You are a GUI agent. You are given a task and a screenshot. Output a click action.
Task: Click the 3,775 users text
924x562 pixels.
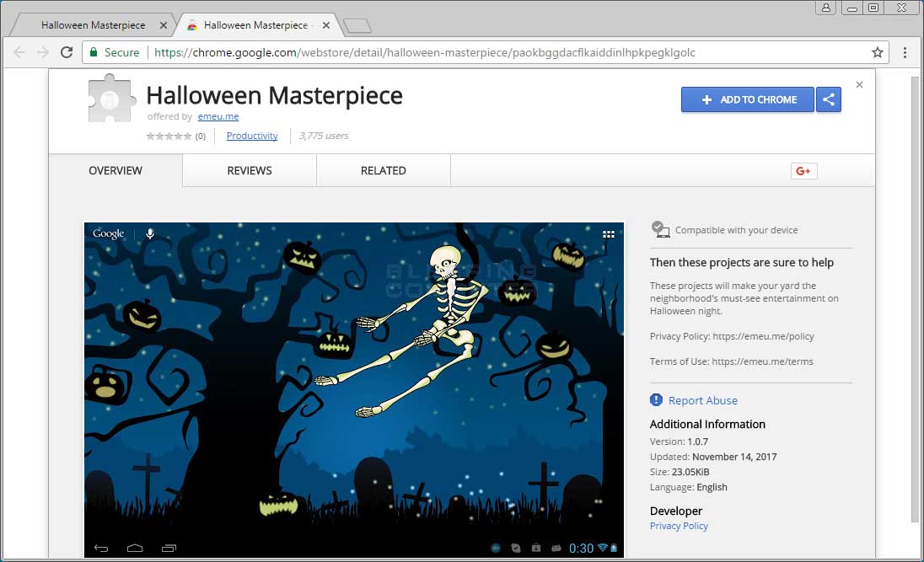coord(324,136)
